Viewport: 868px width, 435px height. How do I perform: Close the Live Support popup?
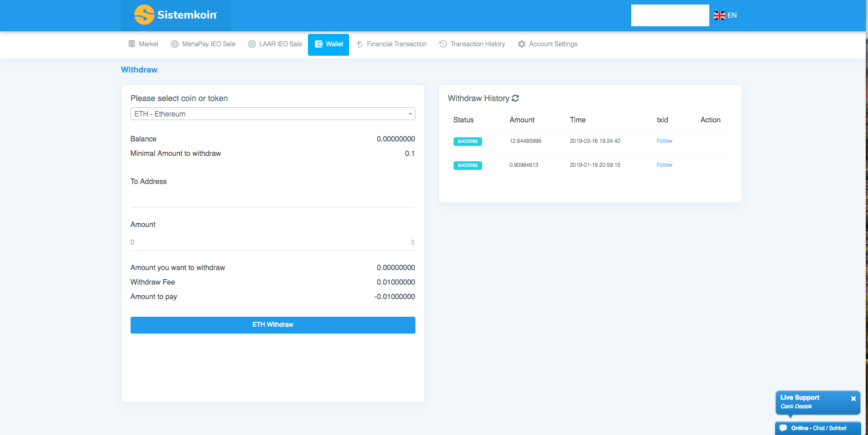point(853,399)
